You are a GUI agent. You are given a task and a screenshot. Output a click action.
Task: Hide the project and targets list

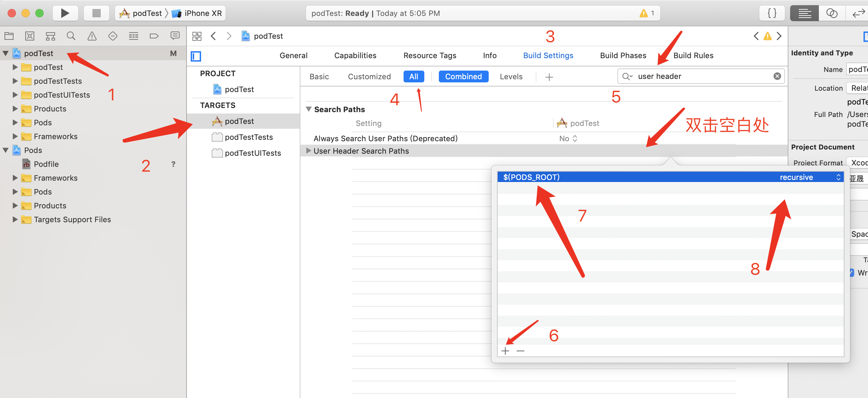click(196, 56)
